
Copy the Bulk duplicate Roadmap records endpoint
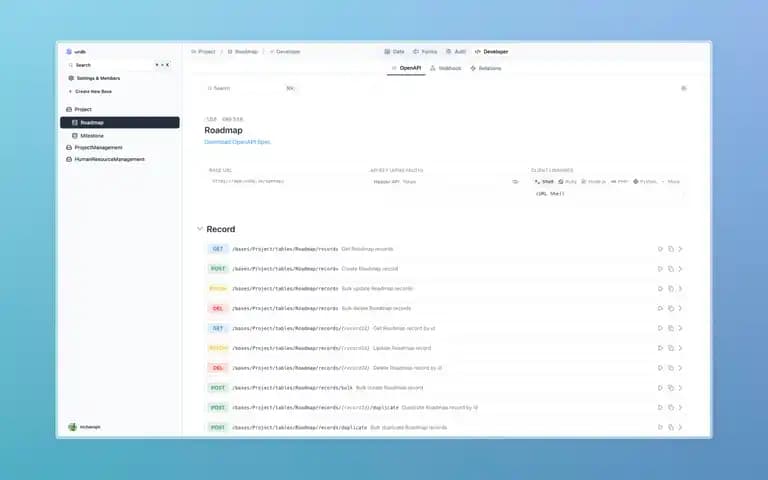pyautogui.click(x=671, y=428)
